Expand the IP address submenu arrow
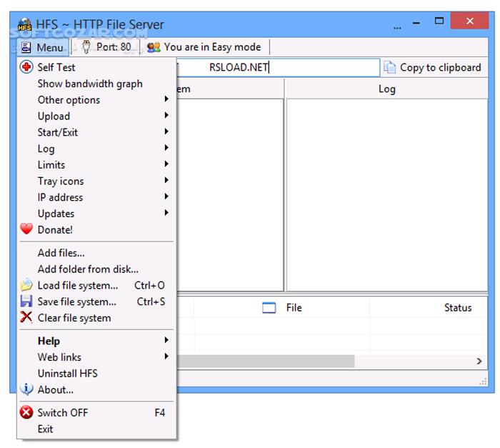Viewport: 500px width, 448px height. [x=166, y=196]
